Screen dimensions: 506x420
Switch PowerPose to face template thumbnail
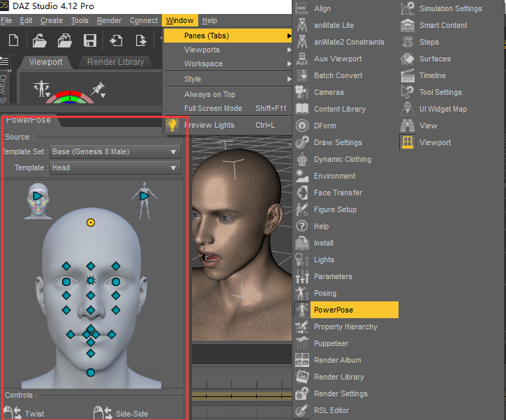coord(38,201)
